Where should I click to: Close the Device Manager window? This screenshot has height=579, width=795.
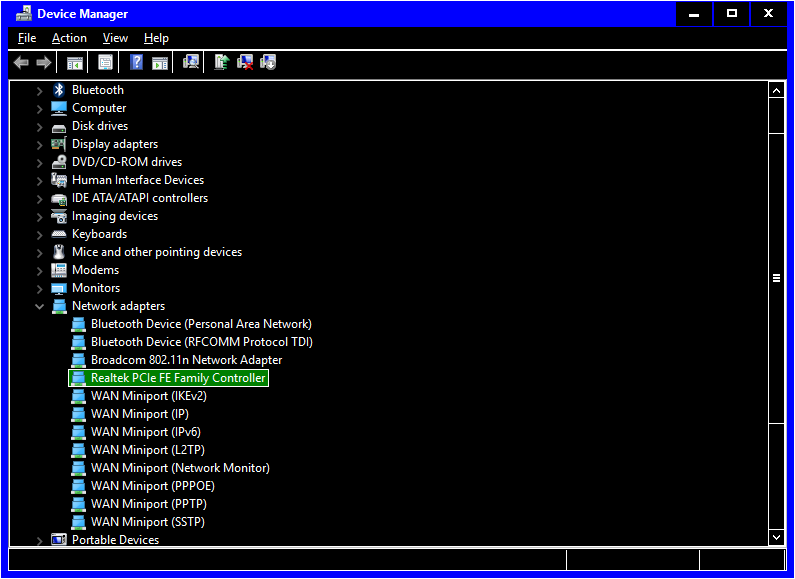pos(769,14)
